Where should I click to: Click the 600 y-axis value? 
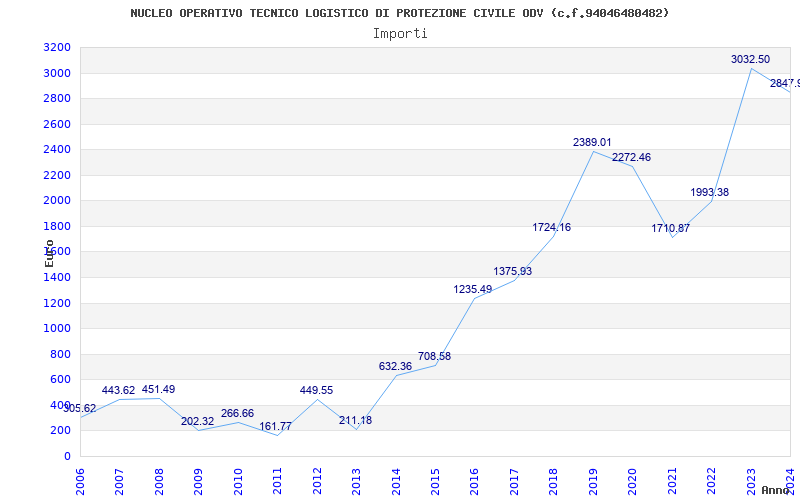coord(61,380)
